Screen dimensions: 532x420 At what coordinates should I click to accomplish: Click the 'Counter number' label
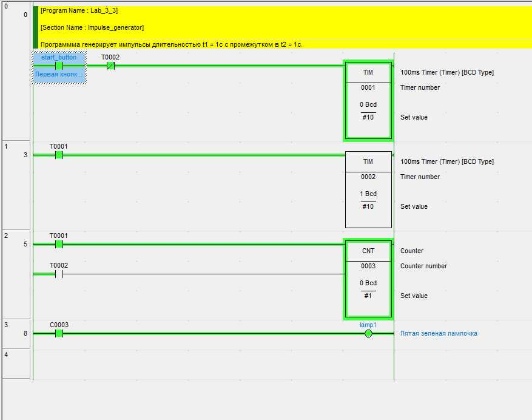click(424, 266)
